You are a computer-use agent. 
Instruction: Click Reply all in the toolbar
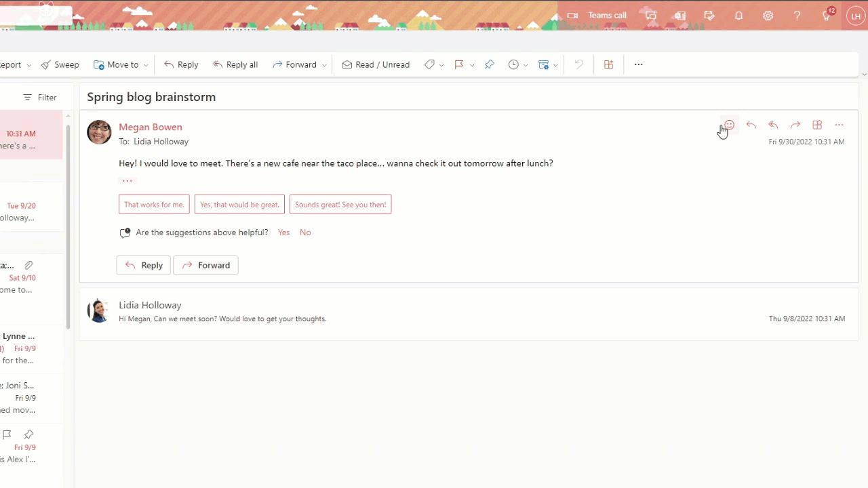[235, 64]
